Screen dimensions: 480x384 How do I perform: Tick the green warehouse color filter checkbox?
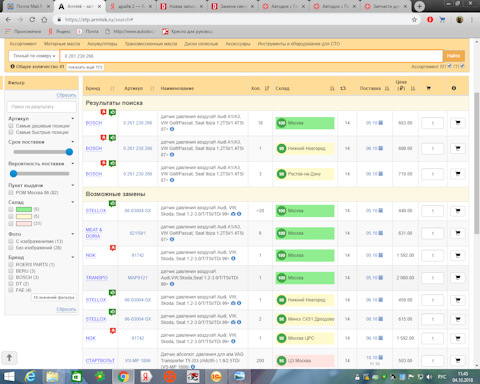11,209
